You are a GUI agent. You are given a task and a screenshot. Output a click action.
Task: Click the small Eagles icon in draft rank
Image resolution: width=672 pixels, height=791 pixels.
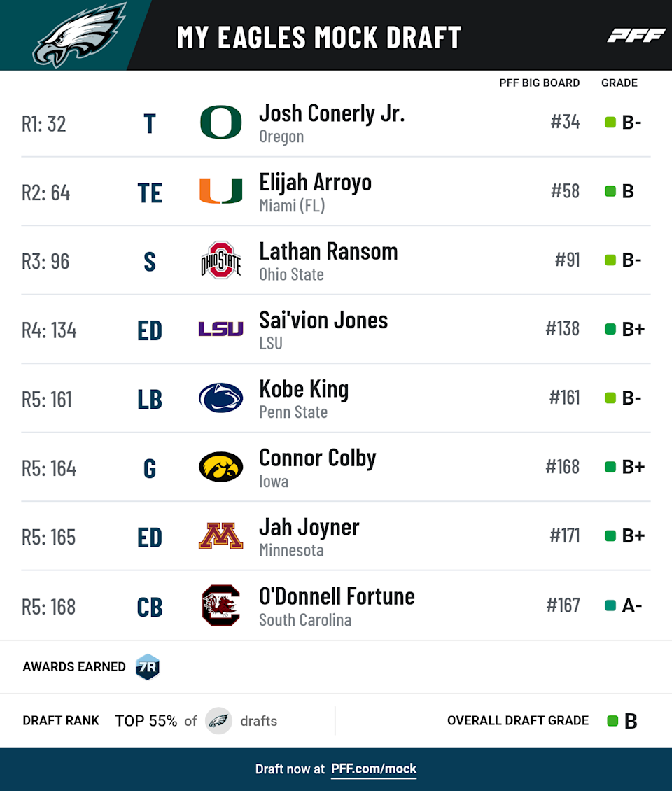click(x=218, y=720)
